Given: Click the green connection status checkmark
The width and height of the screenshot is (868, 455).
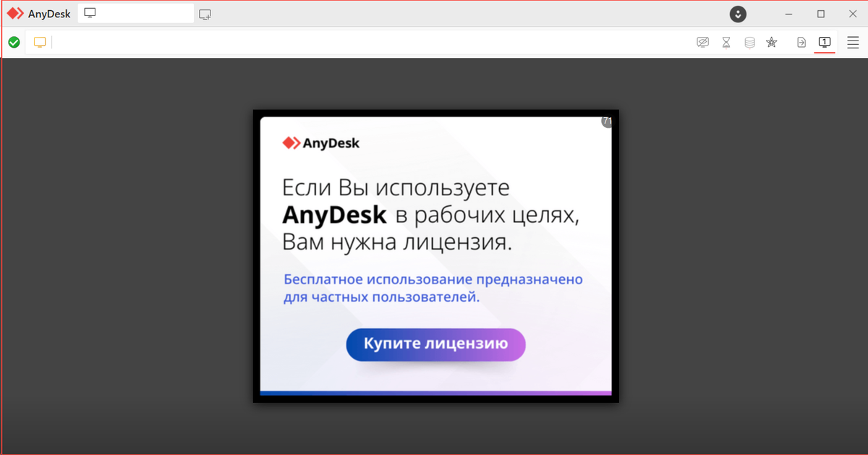Looking at the screenshot, I should click(x=14, y=43).
